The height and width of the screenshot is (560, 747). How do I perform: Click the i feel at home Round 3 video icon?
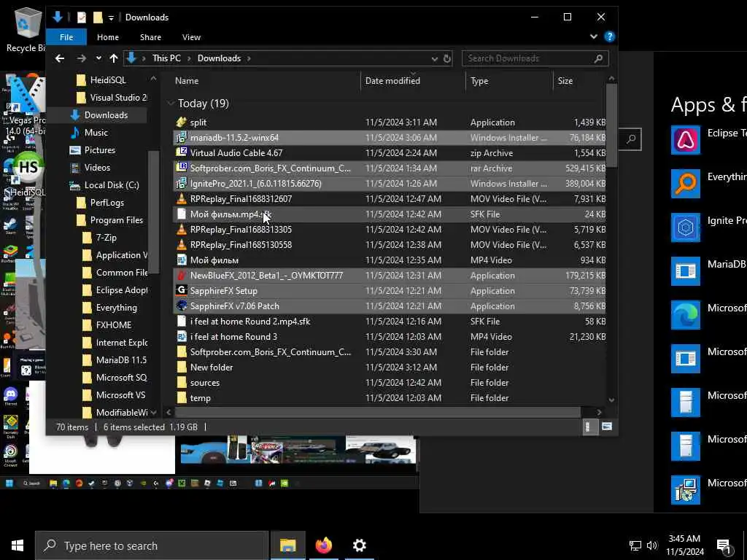coord(181,337)
